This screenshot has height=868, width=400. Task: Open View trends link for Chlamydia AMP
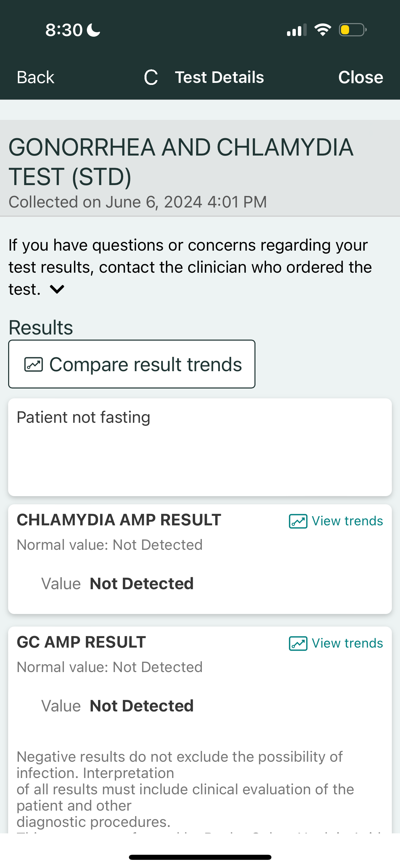(x=347, y=521)
